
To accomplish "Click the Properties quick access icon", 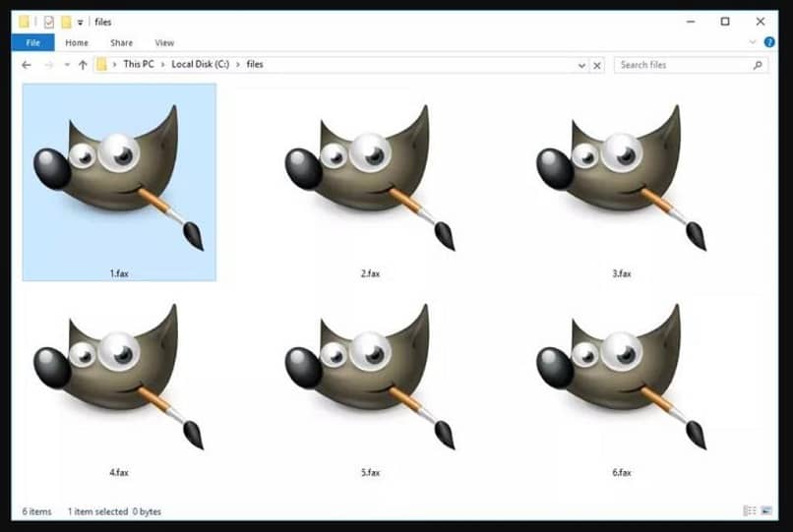I will (x=48, y=23).
